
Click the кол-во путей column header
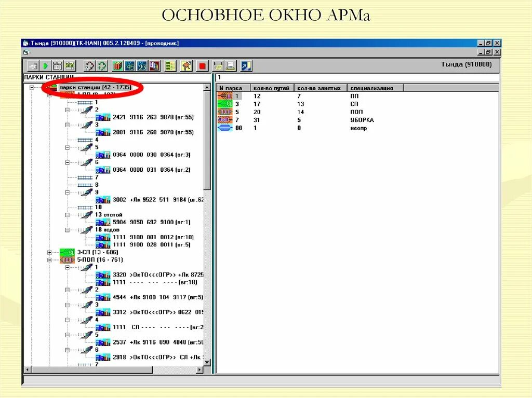pyautogui.click(x=272, y=88)
